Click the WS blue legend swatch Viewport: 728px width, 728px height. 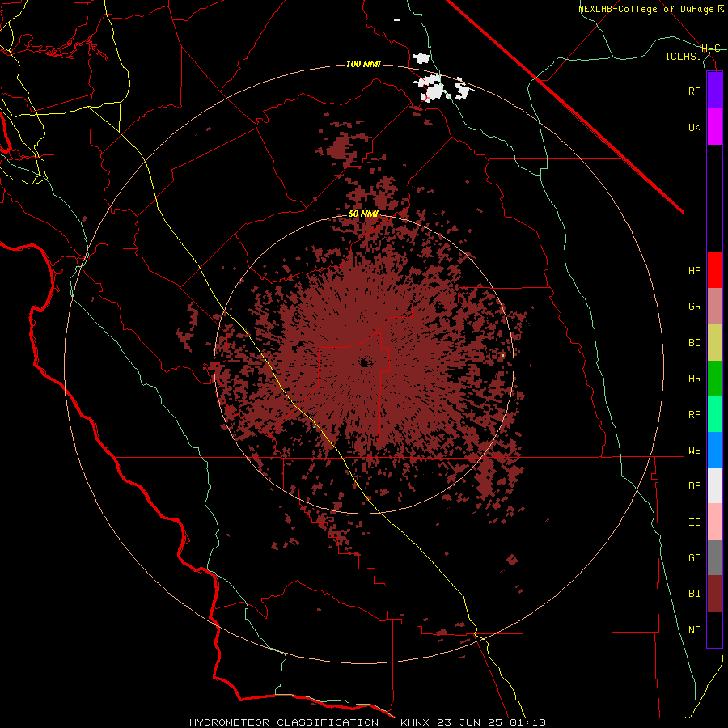click(x=714, y=450)
